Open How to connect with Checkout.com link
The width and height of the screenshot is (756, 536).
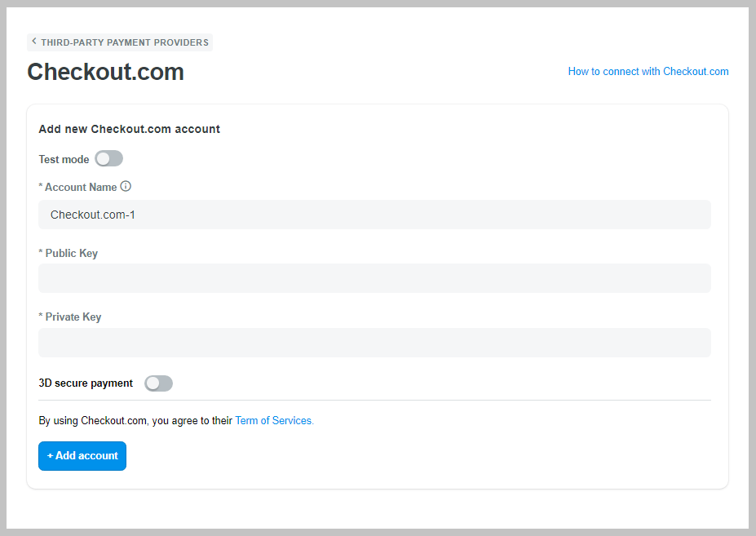(x=648, y=72)
